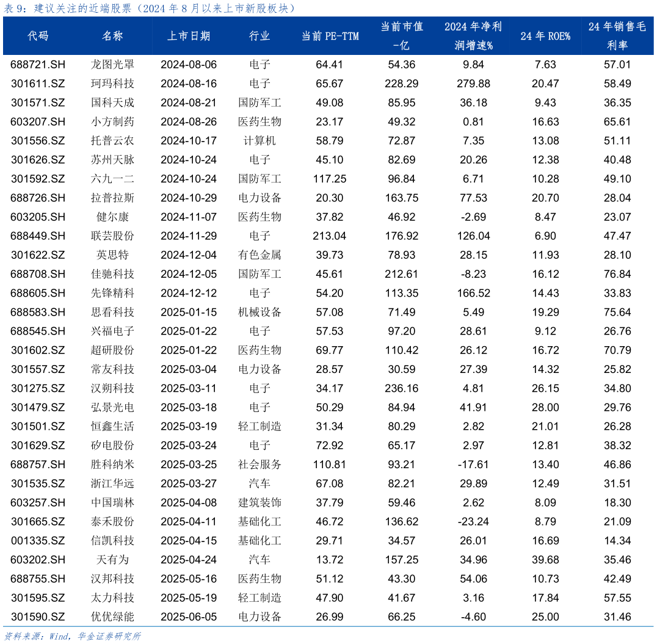Click the 上市日期 column header
The width and height of the screenshot is (657, 644).
tap(189, 36)
